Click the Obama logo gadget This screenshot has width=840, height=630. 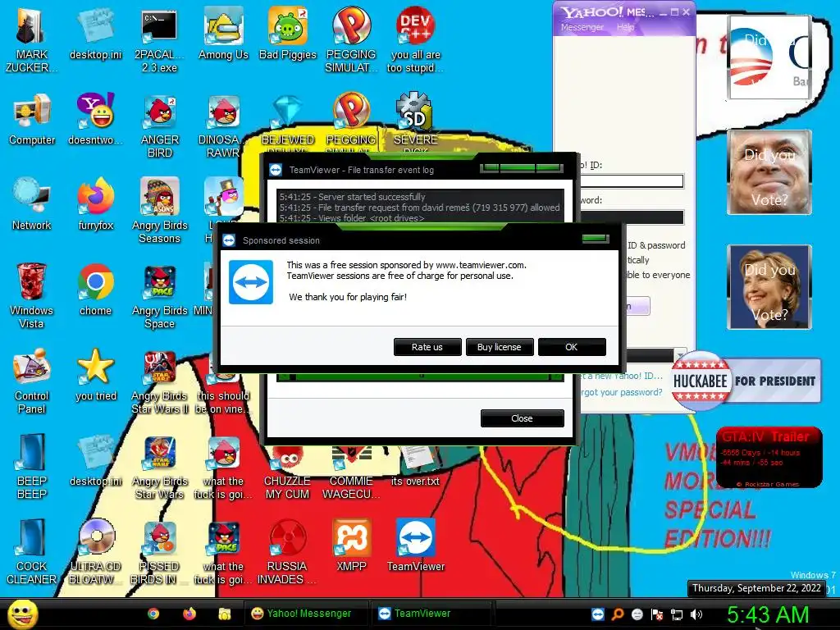[x=769, y=57]
